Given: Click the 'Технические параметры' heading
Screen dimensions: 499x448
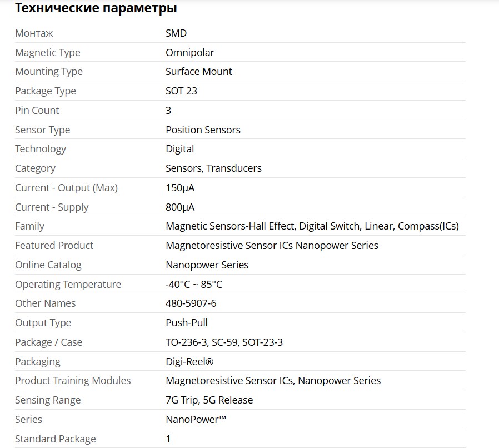Looking at the screenshot, I should 96,8.
